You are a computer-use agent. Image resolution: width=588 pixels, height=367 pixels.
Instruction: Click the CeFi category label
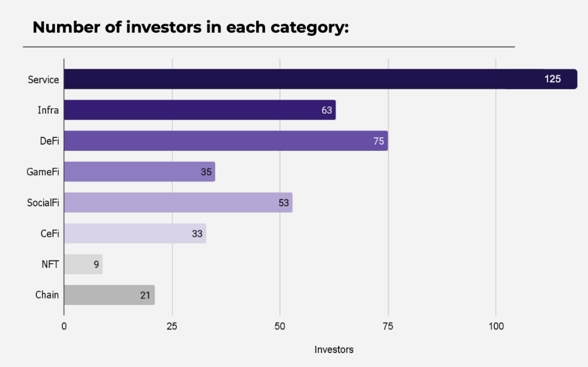coord(50,233)
